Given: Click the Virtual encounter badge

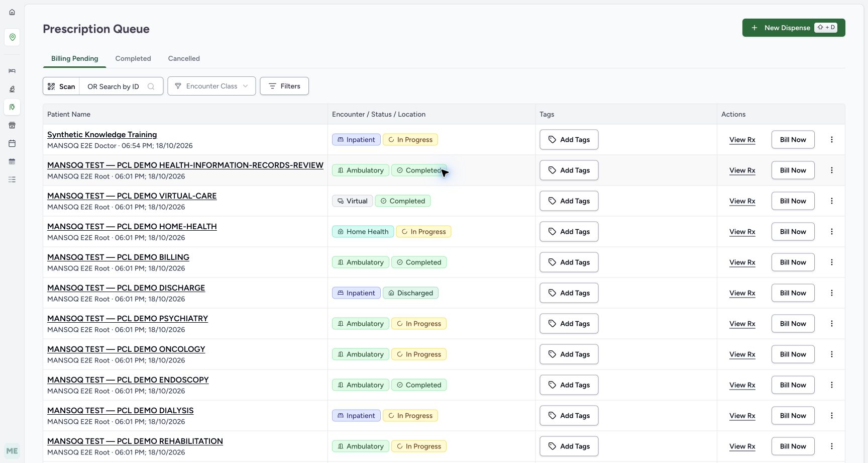Looking at the screenshot, I should [352, 201].
